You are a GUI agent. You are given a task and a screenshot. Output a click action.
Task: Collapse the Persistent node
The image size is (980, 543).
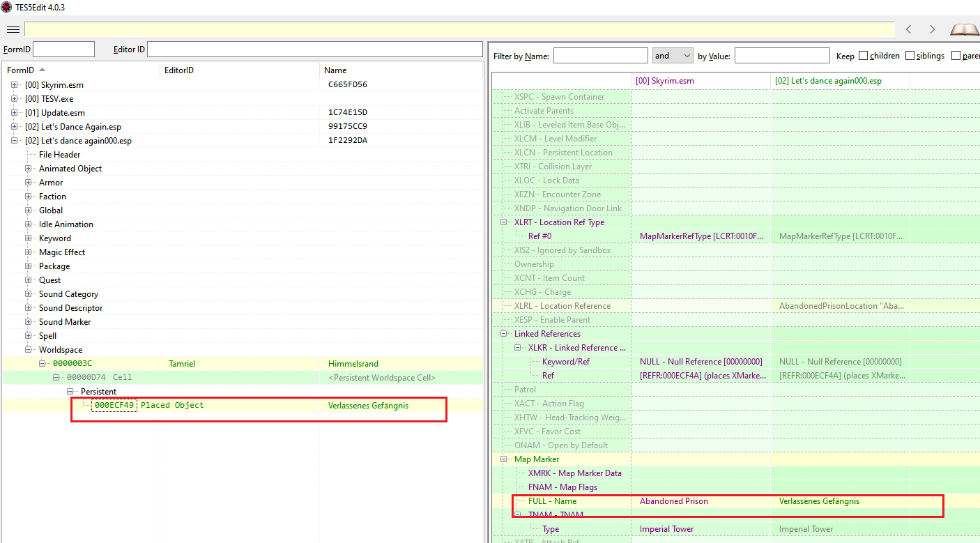click(70, 392)
